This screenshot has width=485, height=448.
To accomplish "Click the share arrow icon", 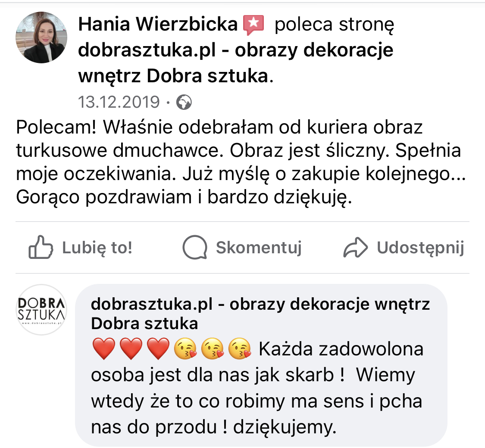I will 356,248.
